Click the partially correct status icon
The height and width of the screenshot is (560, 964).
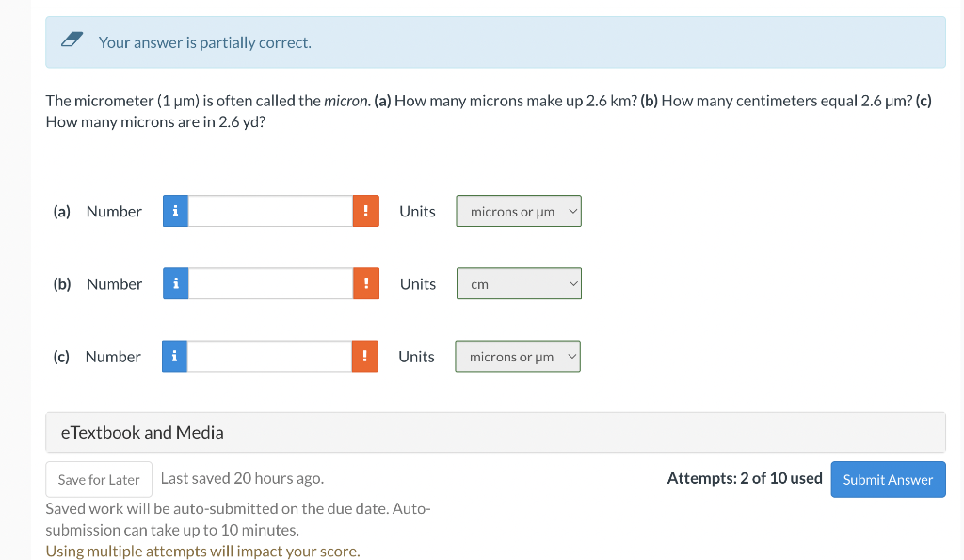(x=72, y=41)
